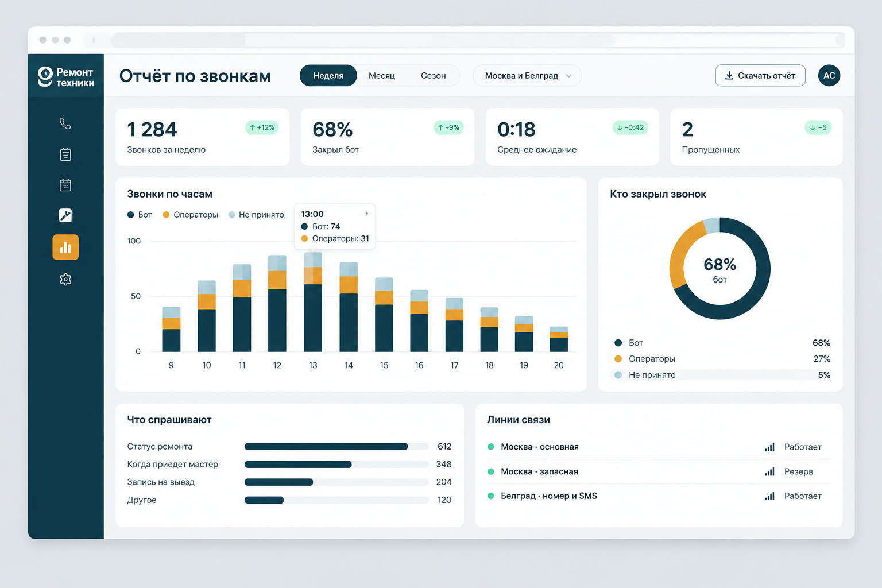Switch to the Сезон period tab
Image resolution: width=882 pixels, height=588 pixels.
434,76
